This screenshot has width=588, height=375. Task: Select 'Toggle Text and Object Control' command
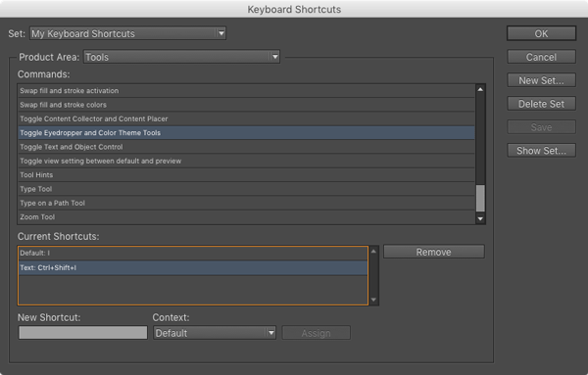click(246, 147)
